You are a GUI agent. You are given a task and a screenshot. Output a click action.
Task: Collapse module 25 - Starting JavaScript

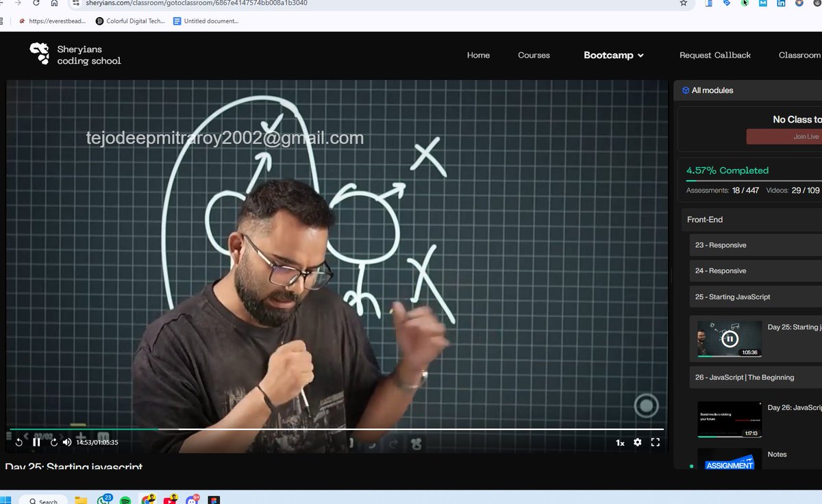[756, 297]
